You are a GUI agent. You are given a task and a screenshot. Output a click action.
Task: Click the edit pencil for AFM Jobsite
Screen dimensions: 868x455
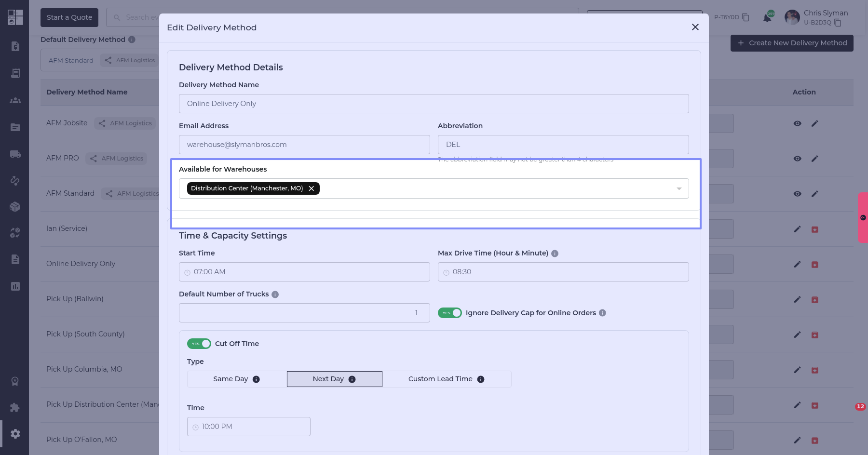click(x=814, y=123)
